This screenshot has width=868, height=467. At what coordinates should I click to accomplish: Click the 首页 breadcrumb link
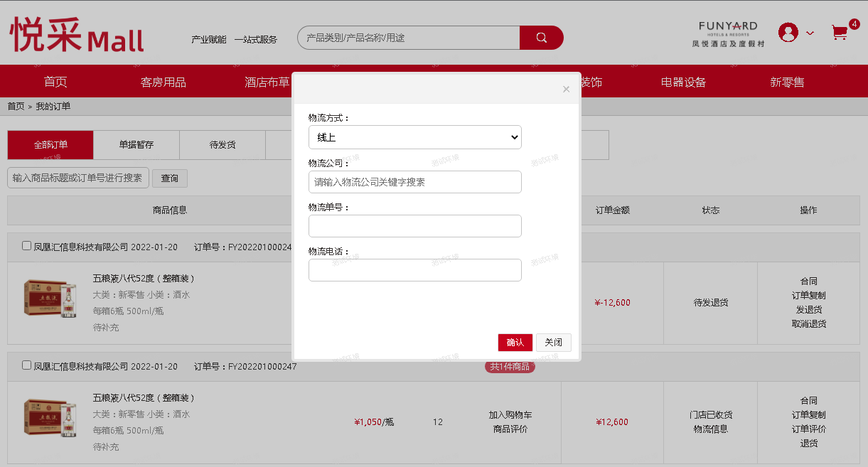[x=16, y=107]
